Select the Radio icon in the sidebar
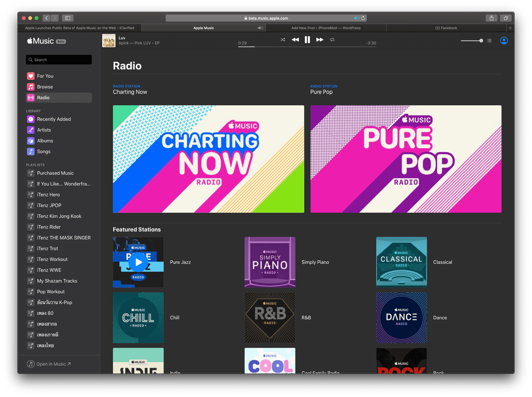The image size is (532, 397). [31, 97]
